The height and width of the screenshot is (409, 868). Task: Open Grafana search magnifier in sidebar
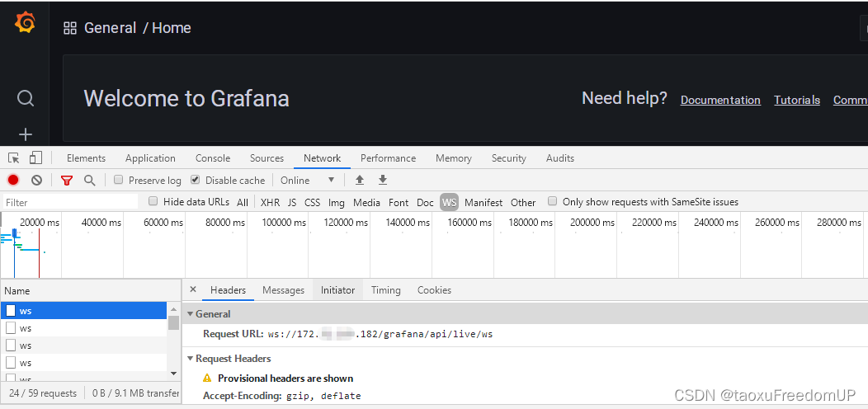pos(26,98)
